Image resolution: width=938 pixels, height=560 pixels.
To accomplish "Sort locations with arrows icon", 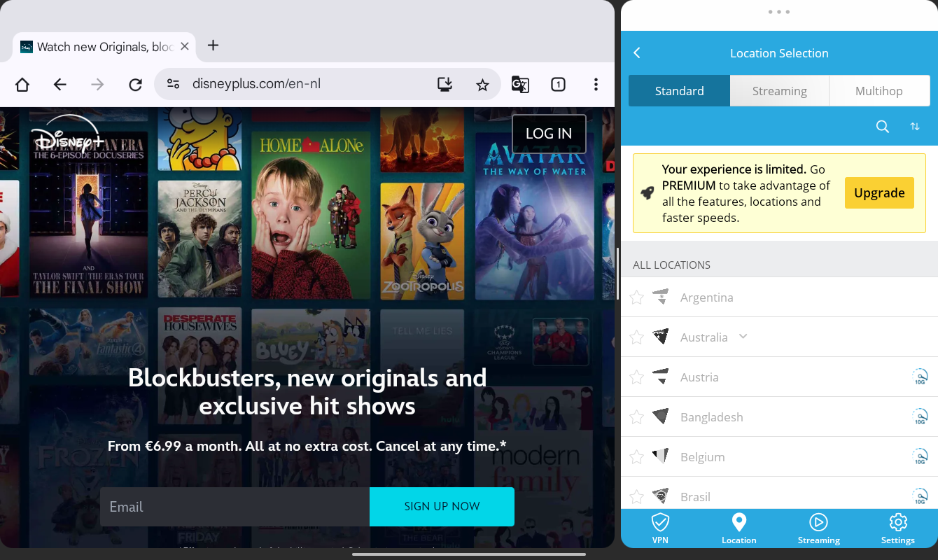I will [915, 127].
